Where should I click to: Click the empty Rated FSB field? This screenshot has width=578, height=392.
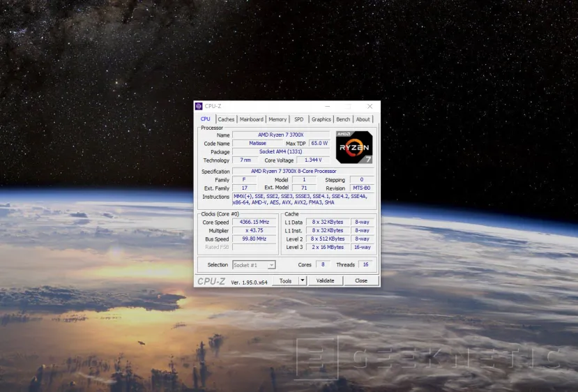point(254,247)
